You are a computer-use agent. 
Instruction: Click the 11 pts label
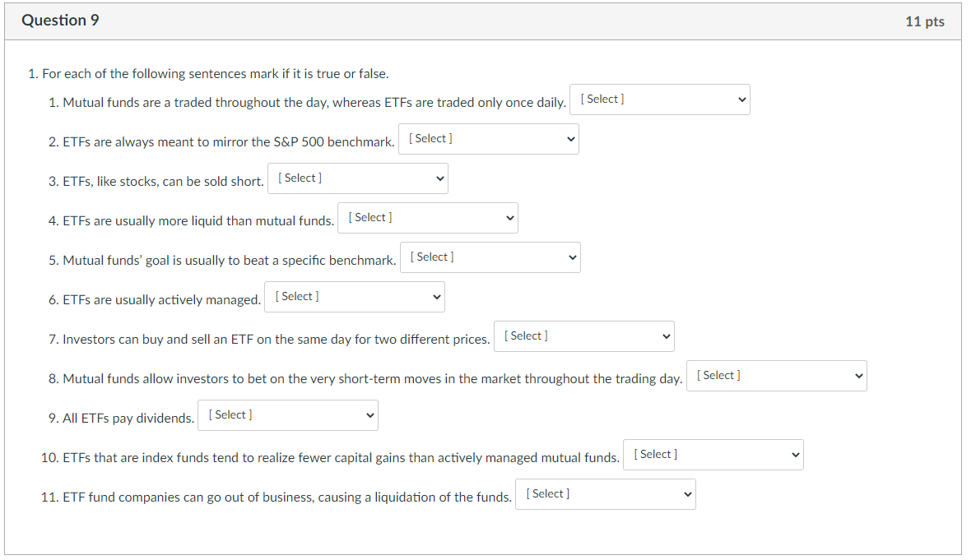point(925,21)
